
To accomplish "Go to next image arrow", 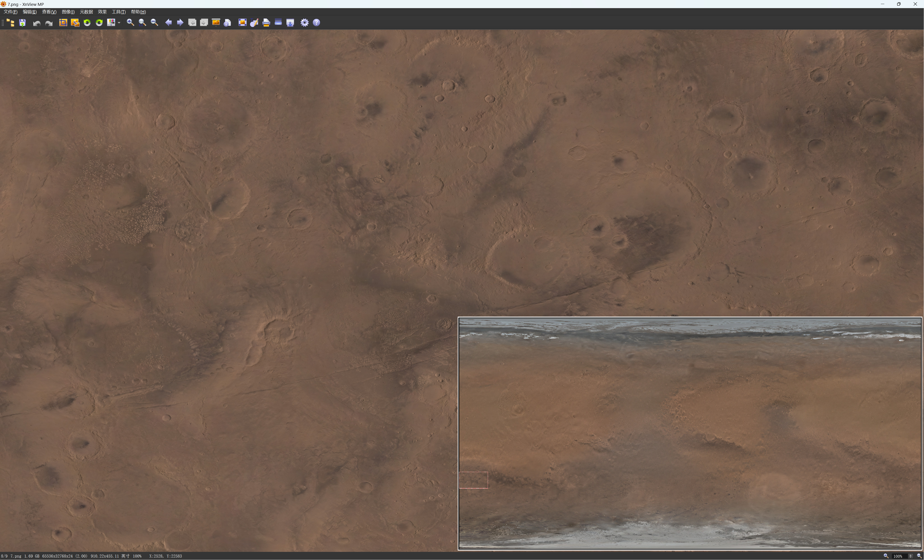I will (x=180, y=23).
